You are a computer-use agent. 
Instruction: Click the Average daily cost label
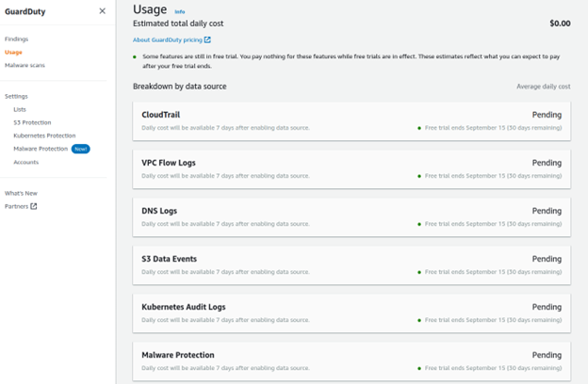click(544, 87)
